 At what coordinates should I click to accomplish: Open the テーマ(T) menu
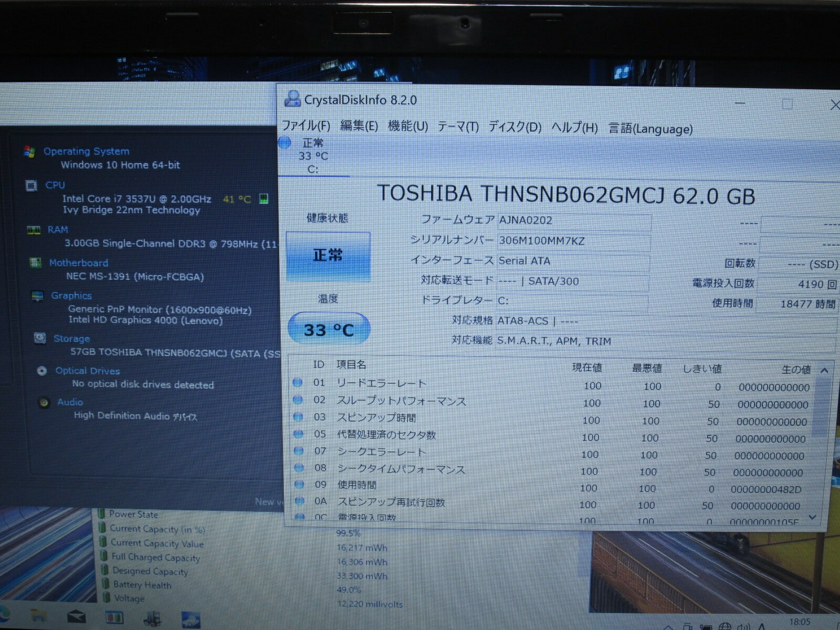(458, 127)
